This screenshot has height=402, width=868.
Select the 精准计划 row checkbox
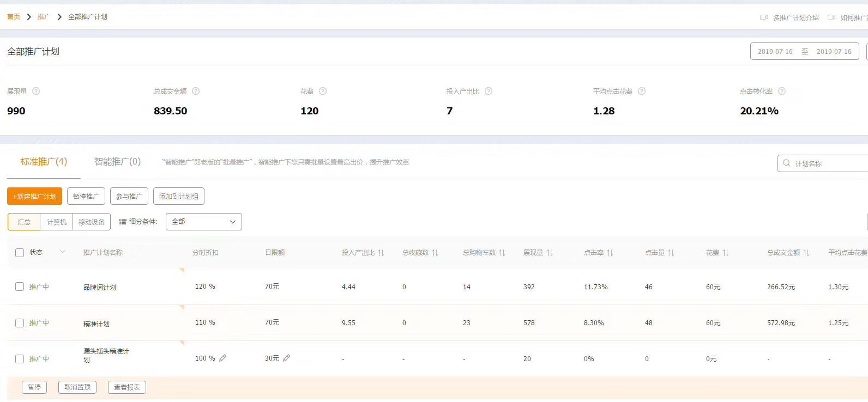pos(20,323)
